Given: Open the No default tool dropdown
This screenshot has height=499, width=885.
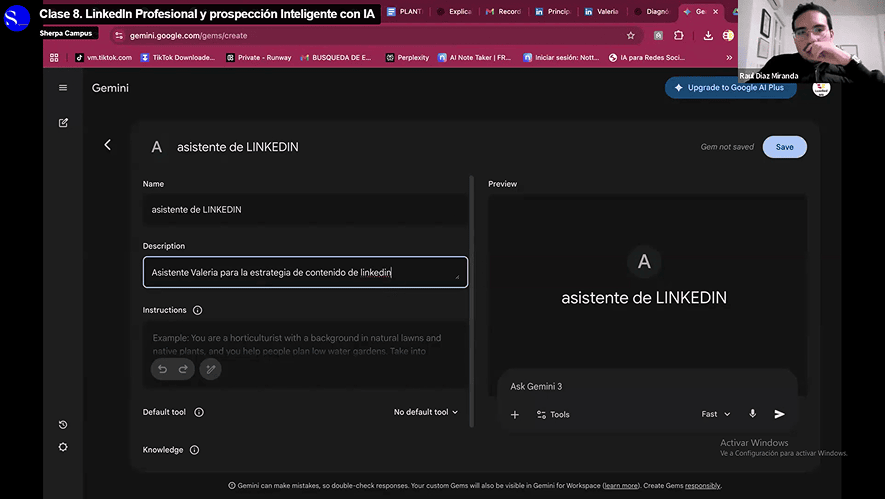Looking at the screenshot, I should [x=426, y=412].
